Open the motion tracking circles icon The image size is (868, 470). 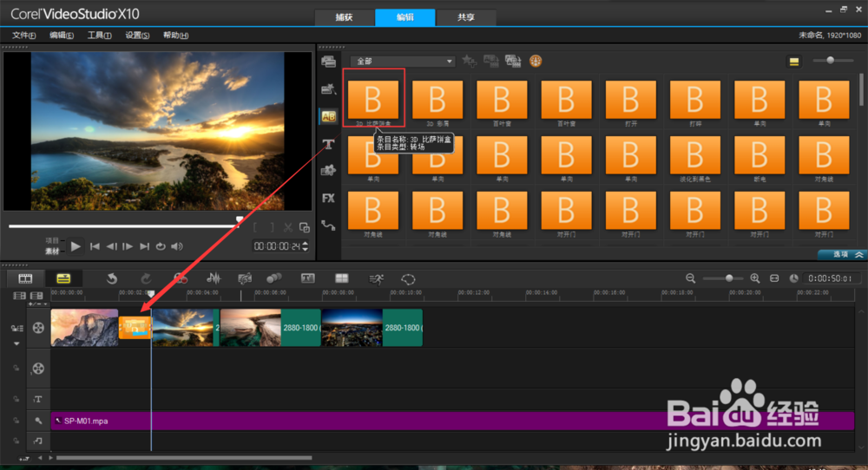(x=274, y=278)
